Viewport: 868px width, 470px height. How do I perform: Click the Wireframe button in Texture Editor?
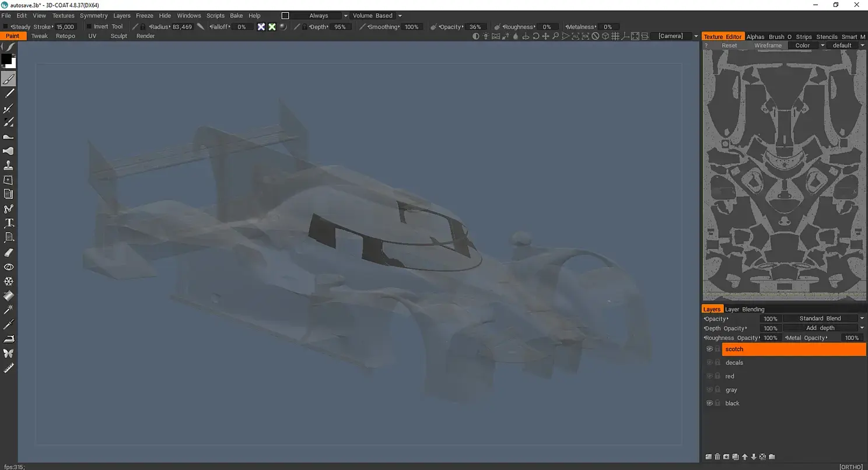768,45
